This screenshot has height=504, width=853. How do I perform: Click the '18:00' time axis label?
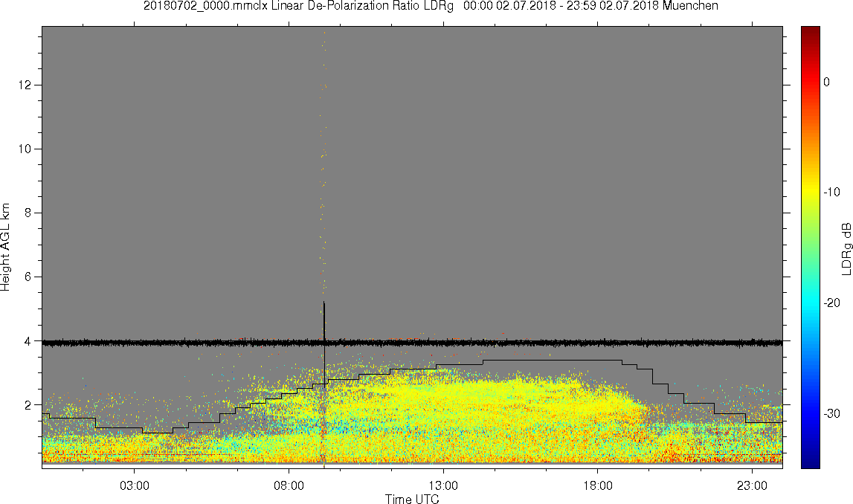pyautogui.click(x=598, y=485)
